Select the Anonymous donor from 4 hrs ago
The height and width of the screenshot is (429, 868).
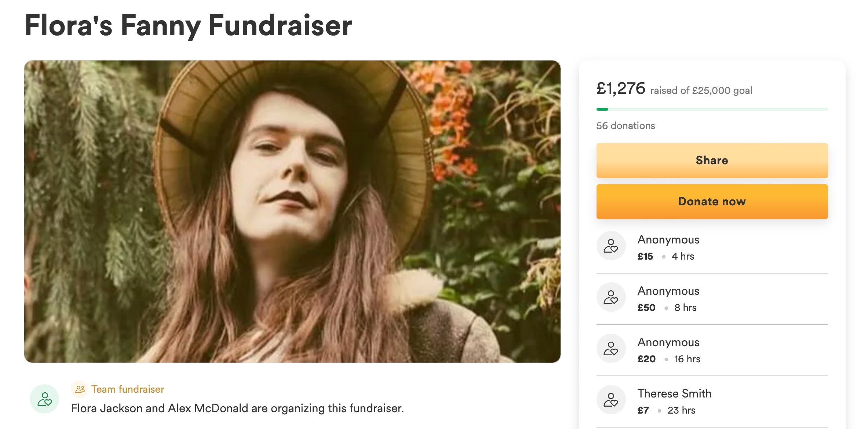point(668,239)
